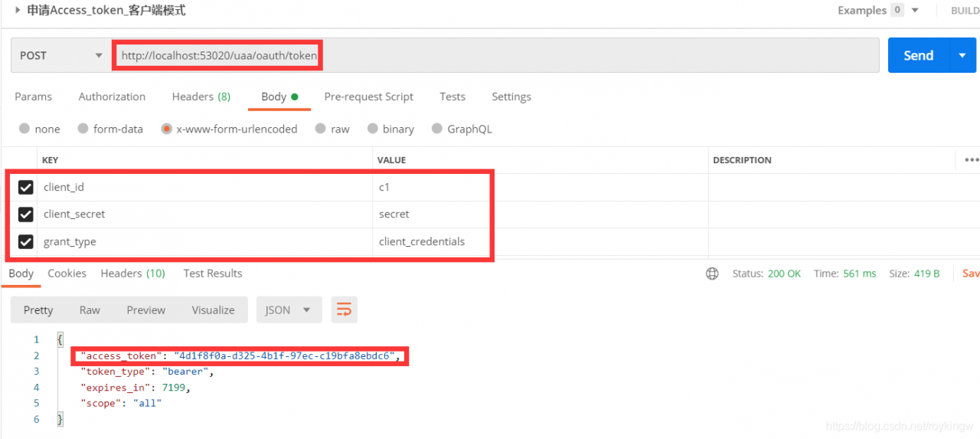Switch response view to Pretty
Screen dimensions: 980x439
point(38,310)
